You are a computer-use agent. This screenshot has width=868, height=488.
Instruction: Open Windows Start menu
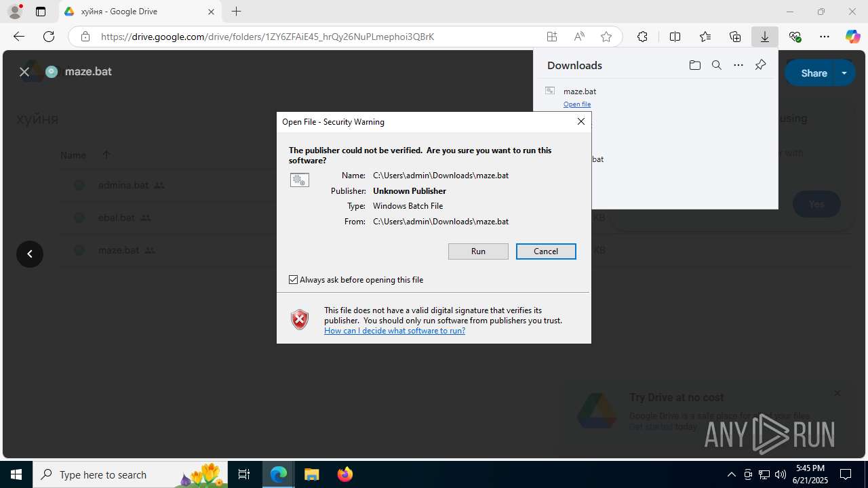point(16,474)
